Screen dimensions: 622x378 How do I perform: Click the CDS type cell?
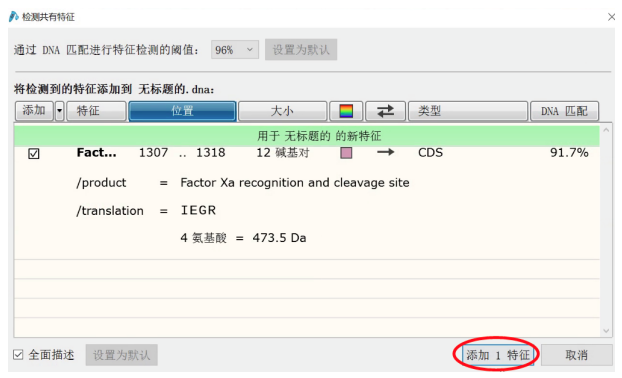(x=430, y=153)
